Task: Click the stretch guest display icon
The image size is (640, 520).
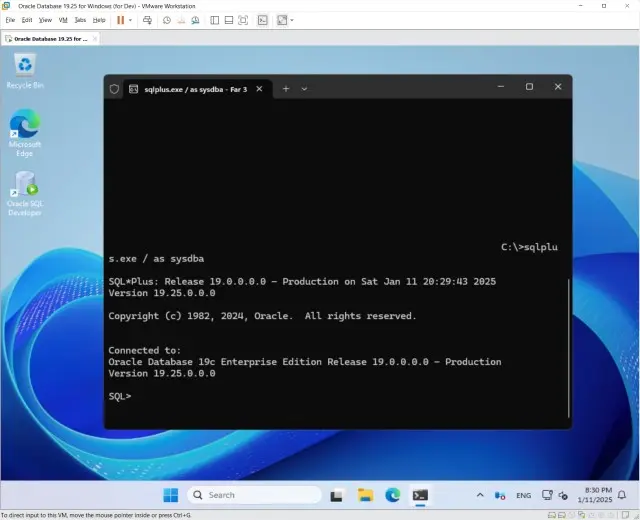Action: click(x=282, y=20)
